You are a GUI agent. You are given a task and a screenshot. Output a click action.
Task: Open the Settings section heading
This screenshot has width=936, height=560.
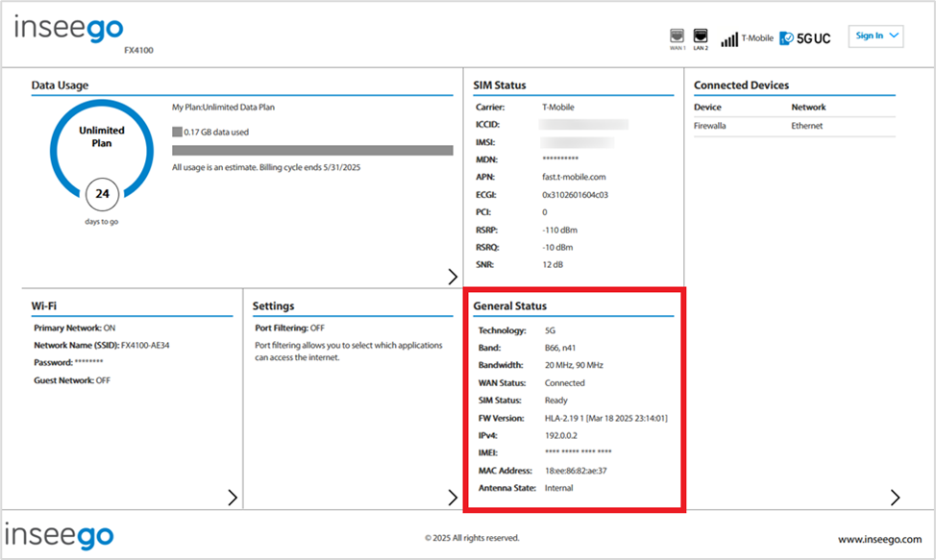pyautogui.click(x=273, y=306)
